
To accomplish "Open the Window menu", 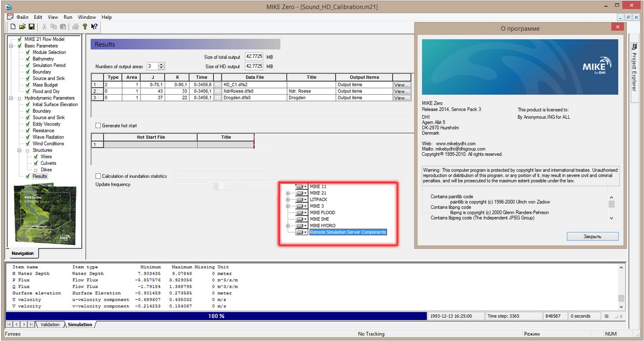I will coord(87,17).
